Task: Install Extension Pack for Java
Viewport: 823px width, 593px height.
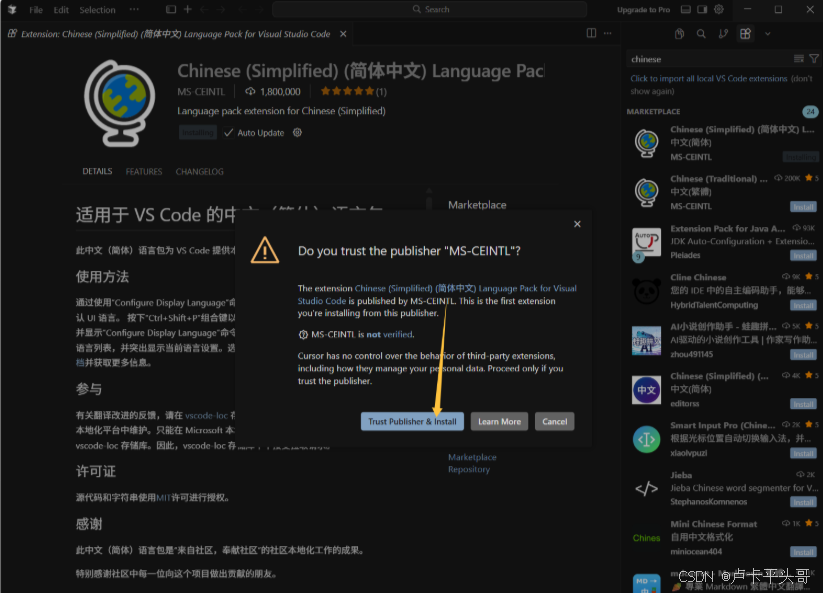Action: coord(803,256)
